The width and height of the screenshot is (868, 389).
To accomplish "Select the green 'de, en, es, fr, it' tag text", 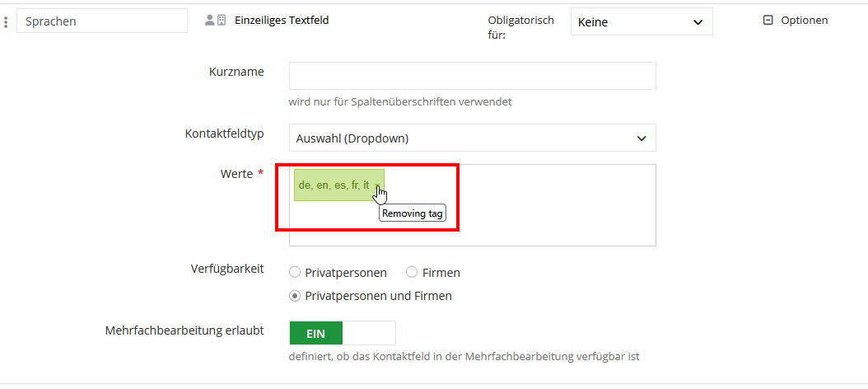I will (334, 185).
